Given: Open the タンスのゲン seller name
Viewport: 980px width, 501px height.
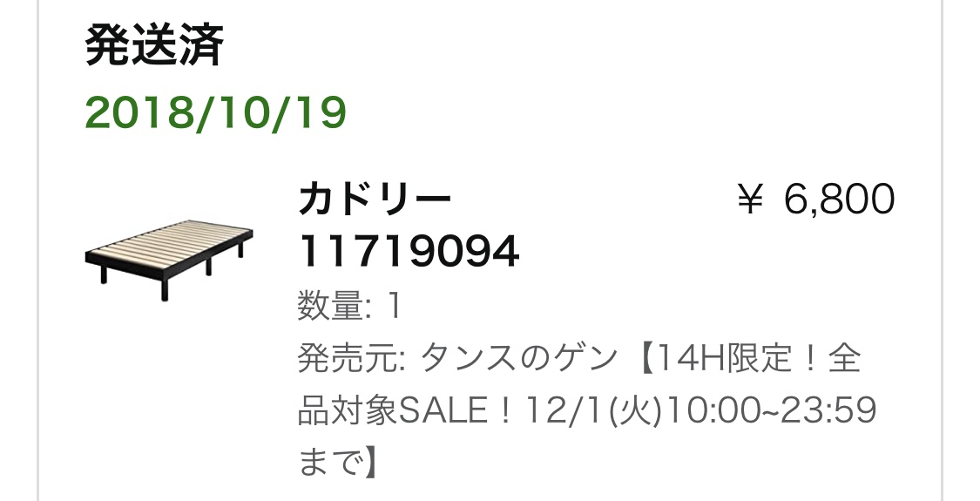Looking at the screenshot, I should point(519,359).
